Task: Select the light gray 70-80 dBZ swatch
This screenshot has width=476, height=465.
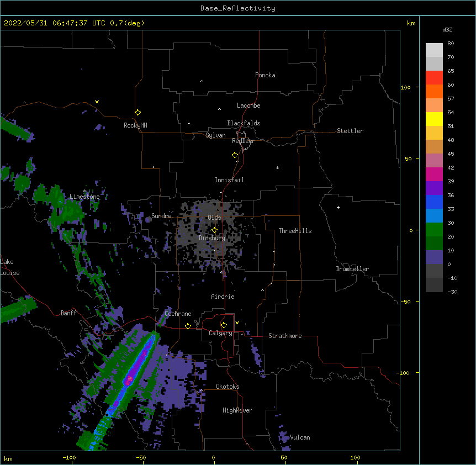Action: click(x=434, y=50)
